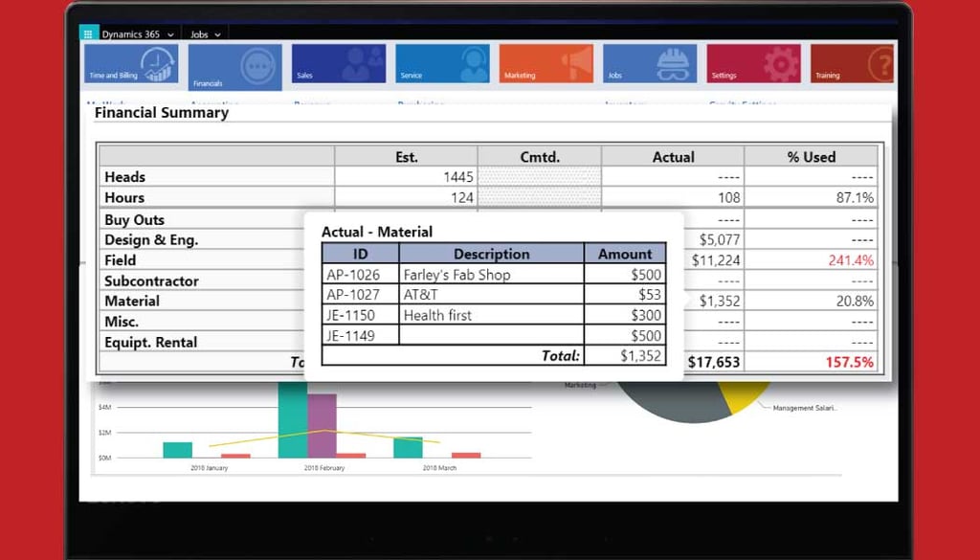This screenshot has width=980, height=560.
Task: Click the Management Salari.. pie label
Action: click(805, 408)
